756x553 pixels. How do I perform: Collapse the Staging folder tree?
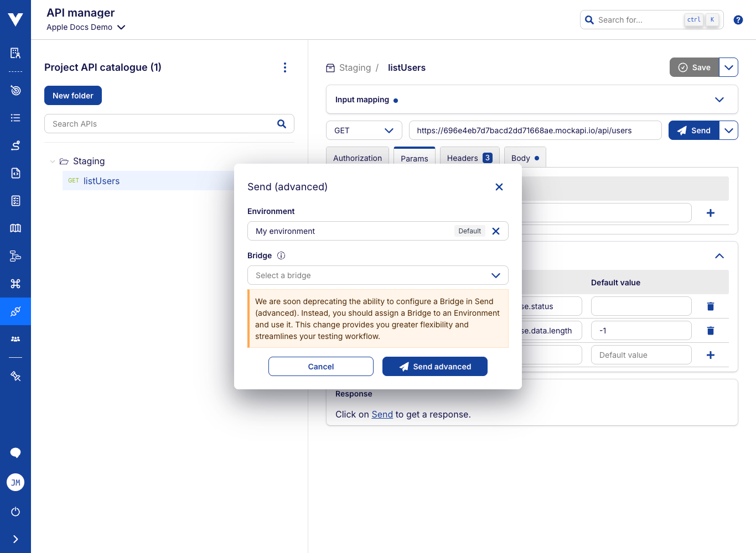(53, 161)
